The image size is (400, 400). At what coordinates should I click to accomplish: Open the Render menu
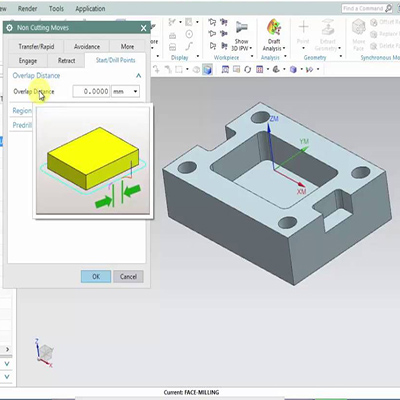pos(27,9)
